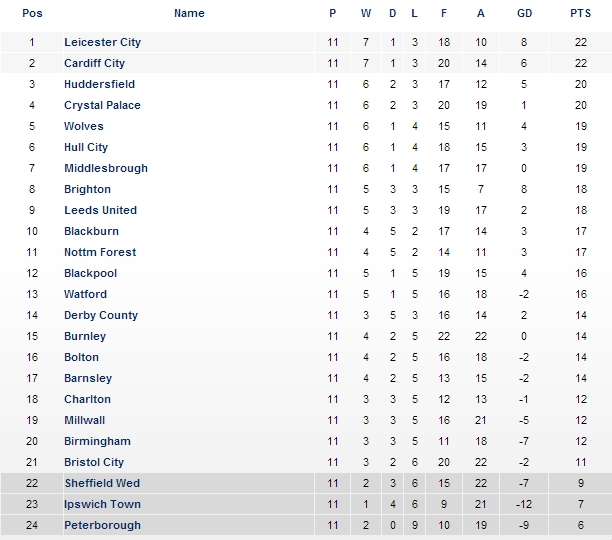Click the GD column header
The height and width of the screenshot is (540, 612).
[x=524, y=13]
